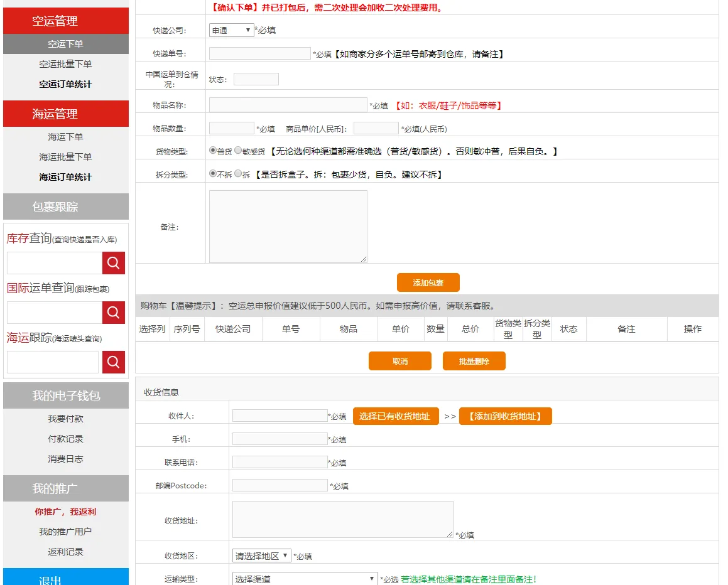The image size is (728, 585).
Task: Click the 备注 remarks text area
Action: [288, 226]
